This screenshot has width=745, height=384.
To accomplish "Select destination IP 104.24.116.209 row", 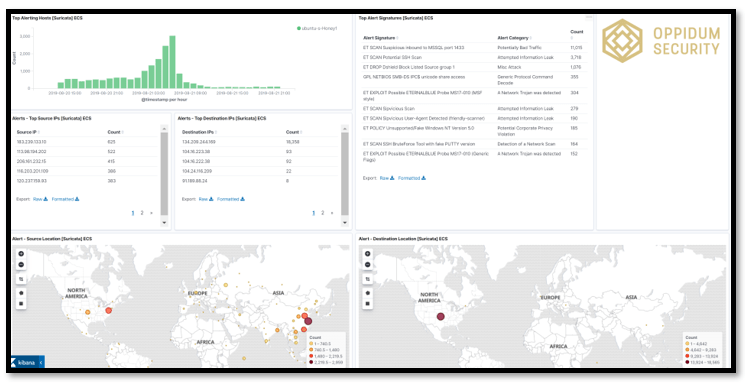I will tap(260, 171).
